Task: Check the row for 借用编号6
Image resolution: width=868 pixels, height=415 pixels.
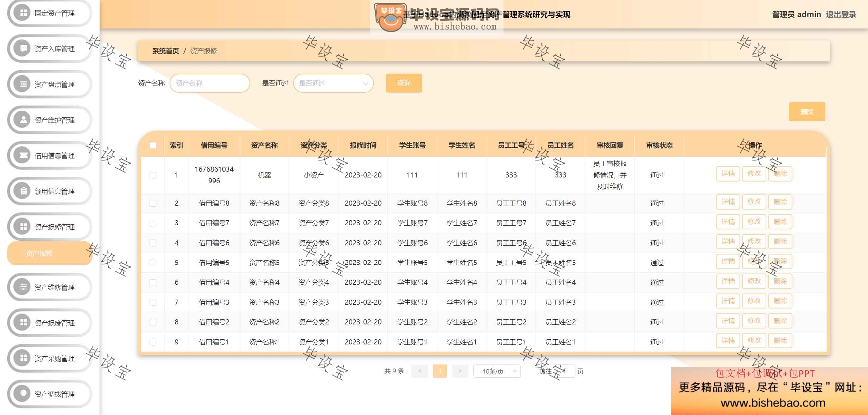Action: [x=153, y=243]
